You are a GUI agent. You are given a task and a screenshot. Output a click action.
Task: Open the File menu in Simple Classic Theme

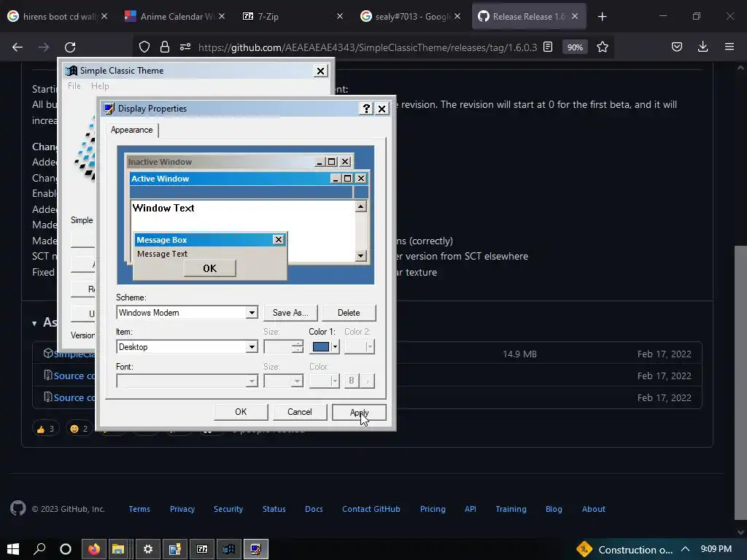pyautogui.click(x=74, y=86)
